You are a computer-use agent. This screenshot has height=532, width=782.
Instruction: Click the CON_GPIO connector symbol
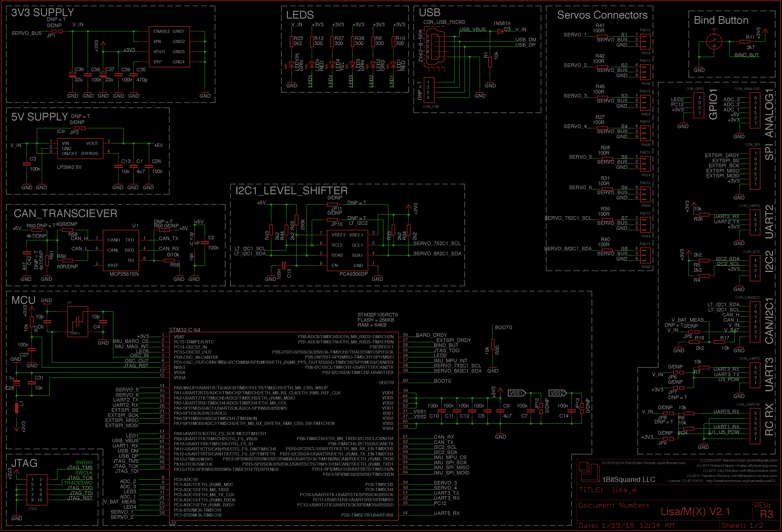click(699, 105)
